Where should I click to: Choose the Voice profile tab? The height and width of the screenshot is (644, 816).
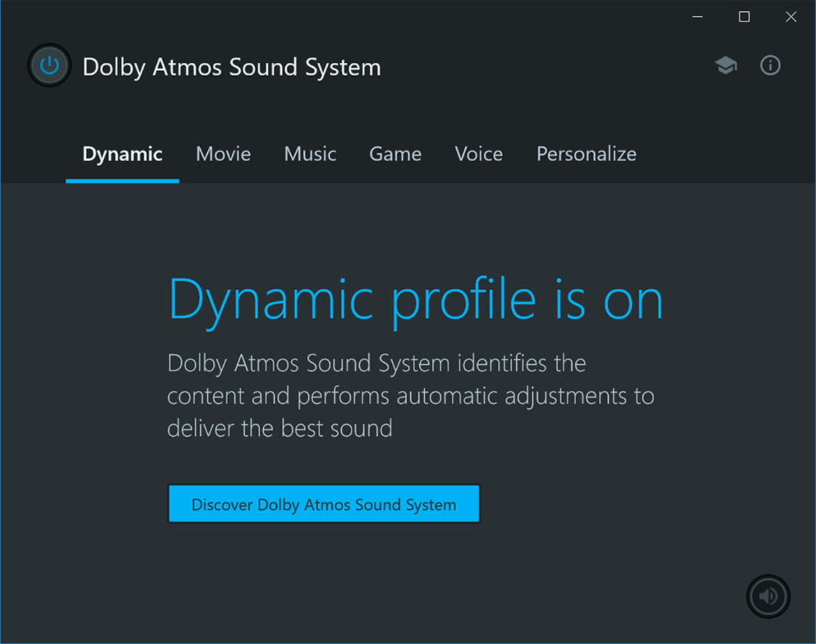tap(478, 154)
